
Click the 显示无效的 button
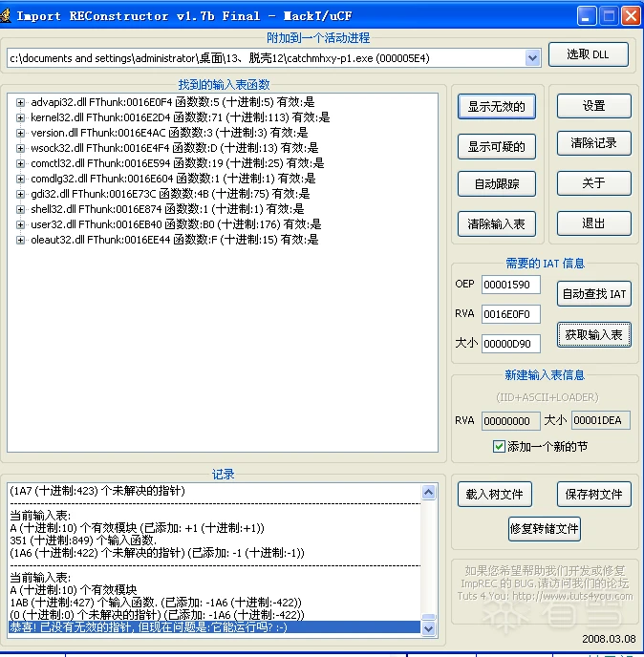tap(497, 106)
